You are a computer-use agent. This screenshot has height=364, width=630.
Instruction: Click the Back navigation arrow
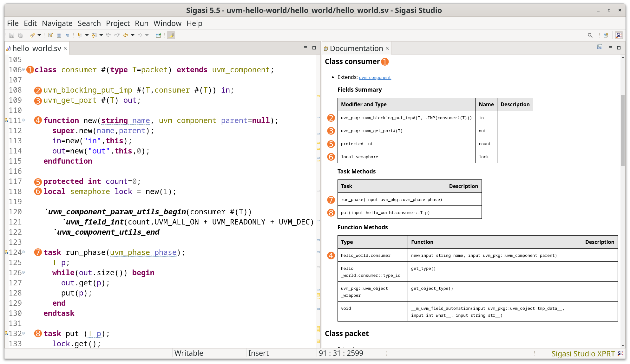tap(126, 35)
